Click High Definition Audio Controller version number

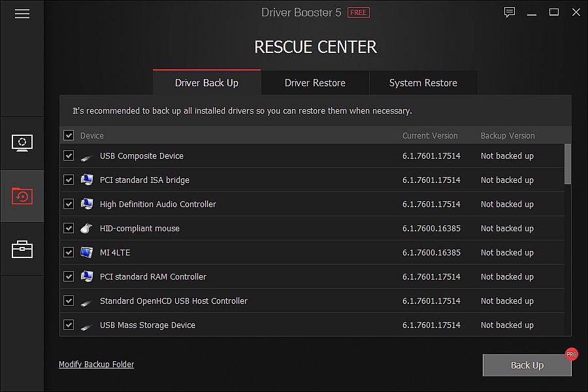pos(431,204)
